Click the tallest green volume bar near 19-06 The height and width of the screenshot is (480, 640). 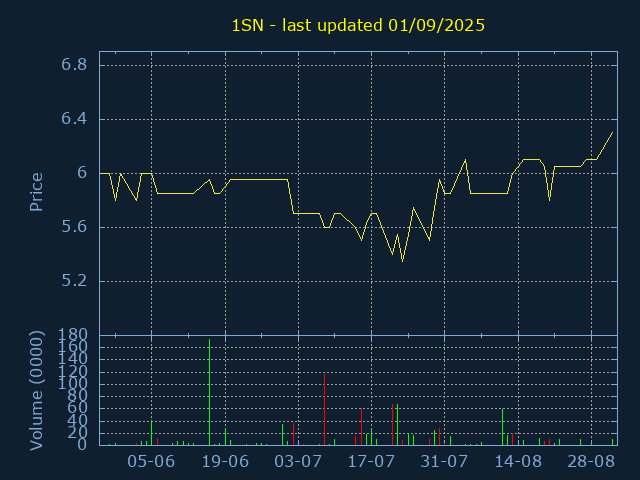pos(209,392)
